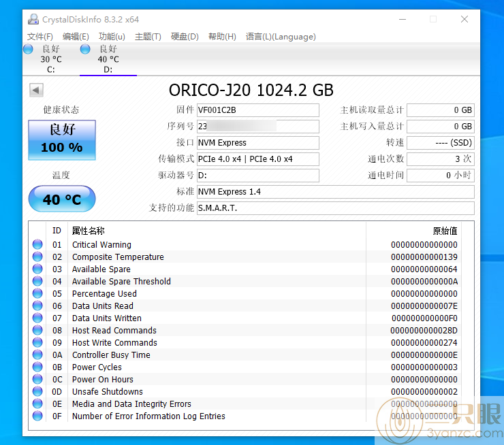Click the status orb beside Host Read Commands
The height and width of the screenshot is (445, 504).
tap(37, 330)
